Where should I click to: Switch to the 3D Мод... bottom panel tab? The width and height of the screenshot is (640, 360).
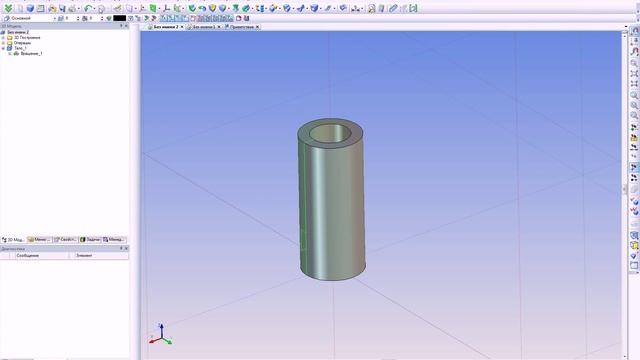coord(13,240)
